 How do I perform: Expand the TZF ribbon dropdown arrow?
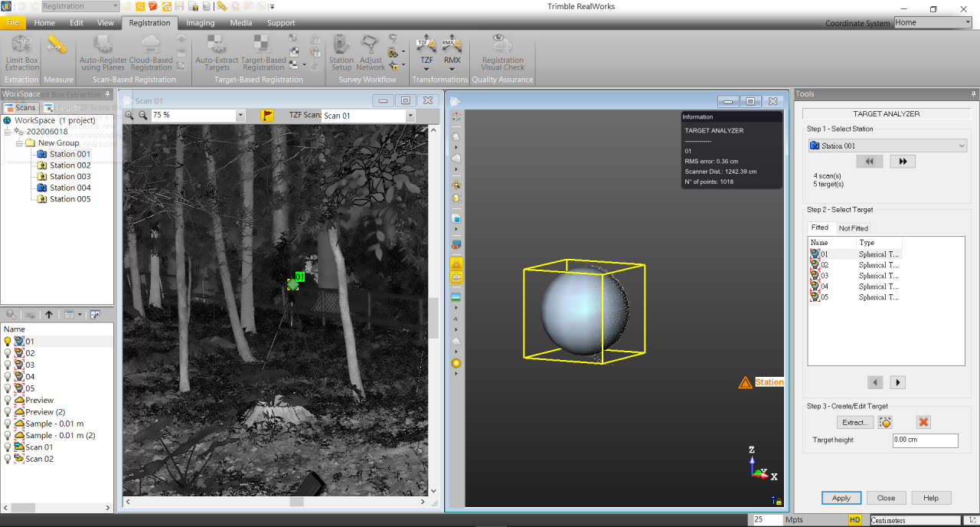(x=426, y=68)
